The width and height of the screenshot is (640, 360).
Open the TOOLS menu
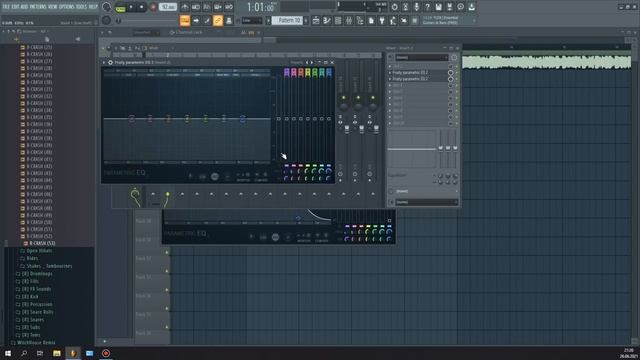(81, 7)
